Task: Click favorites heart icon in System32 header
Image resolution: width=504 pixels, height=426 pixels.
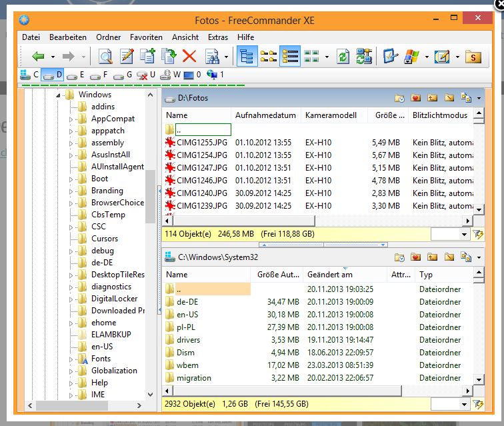Action: pyautogui.click(x=415, y=257)
